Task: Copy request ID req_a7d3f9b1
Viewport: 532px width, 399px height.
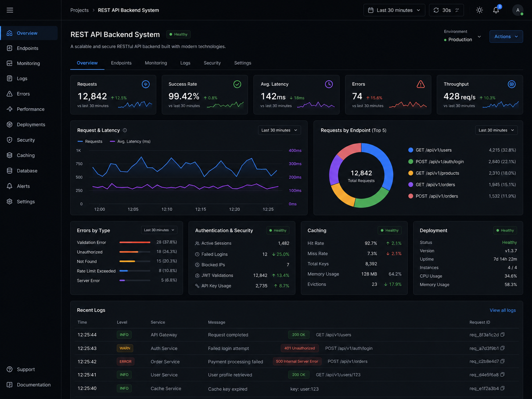Action: tap(503, 348)
